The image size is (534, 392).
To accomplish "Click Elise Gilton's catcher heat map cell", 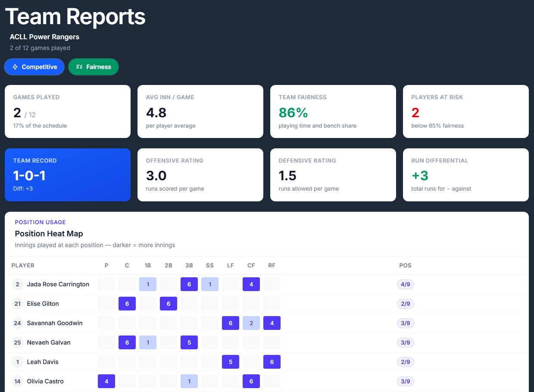I will 127,304.
